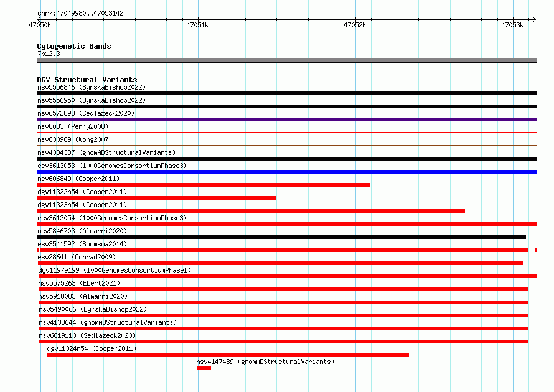Click the thin brown line of nsv830989
Viewport: 554px width, 392px height.
(286, 145)
